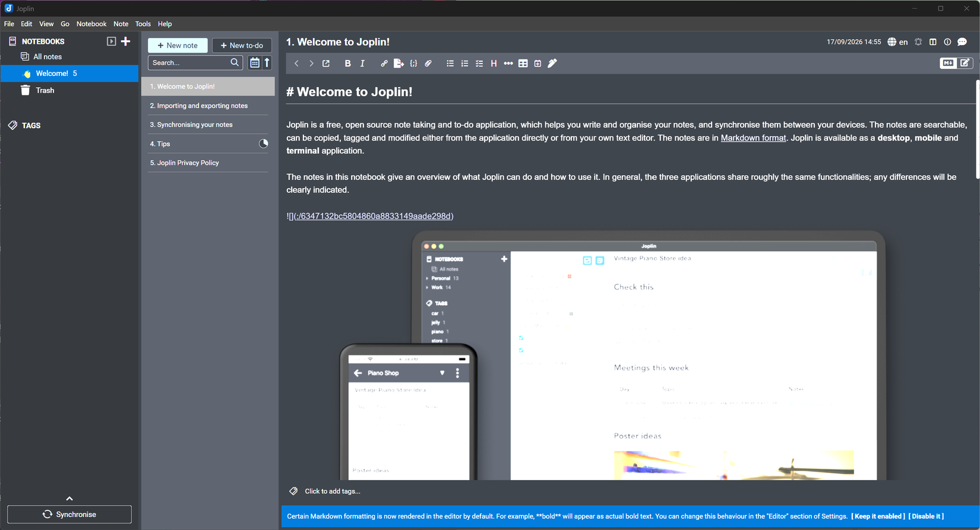Insert the current date and time
This screenshot has width=980, height=530.
[538, 64]
